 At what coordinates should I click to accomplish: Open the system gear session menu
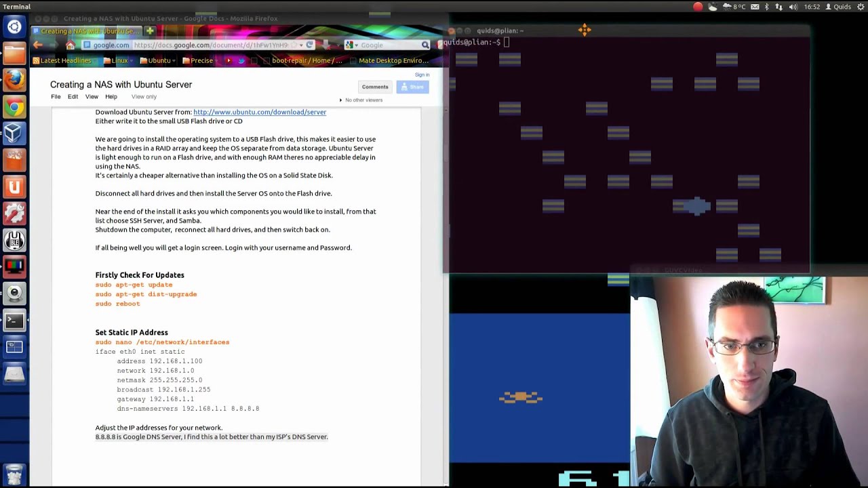pyautogui.click(x=860, y=7)
